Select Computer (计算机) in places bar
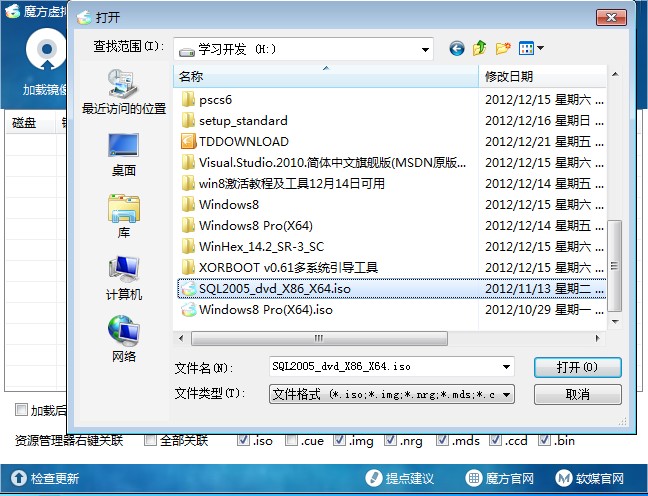The width and height of the screenshot is (648, 496). click(124, 278)
